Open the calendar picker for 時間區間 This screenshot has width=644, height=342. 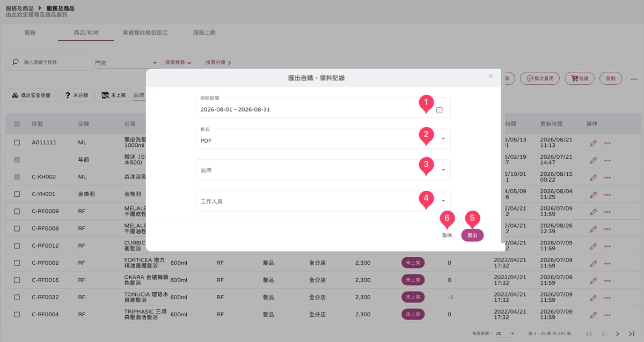click(x=439, y=110)
